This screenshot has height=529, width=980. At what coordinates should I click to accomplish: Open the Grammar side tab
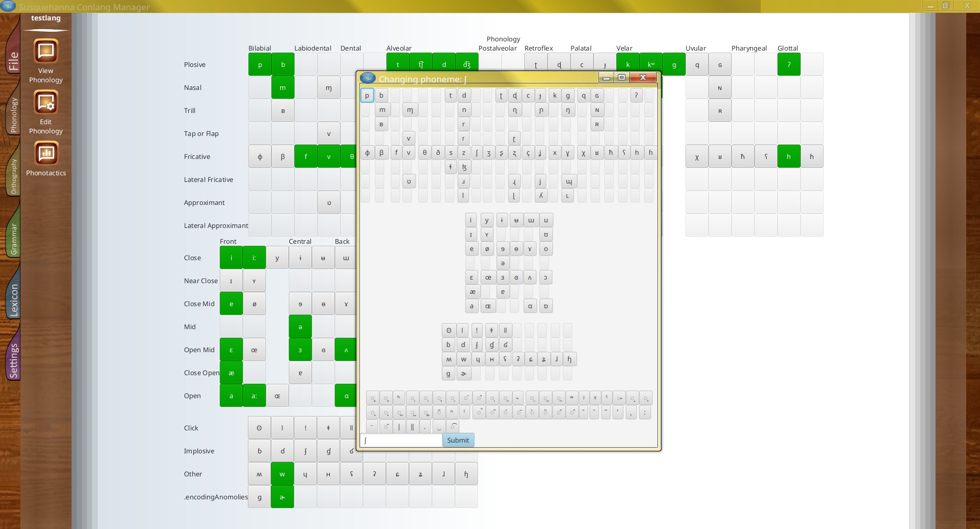13,239
